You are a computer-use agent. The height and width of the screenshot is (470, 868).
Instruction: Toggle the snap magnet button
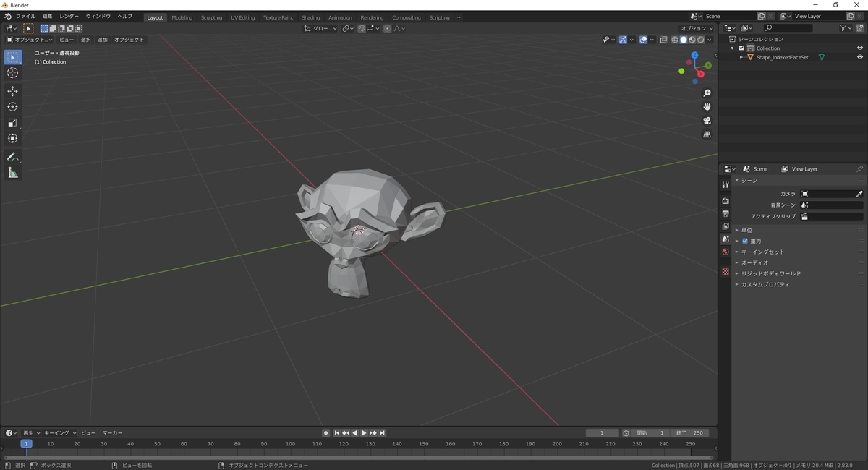pos(362,28)
